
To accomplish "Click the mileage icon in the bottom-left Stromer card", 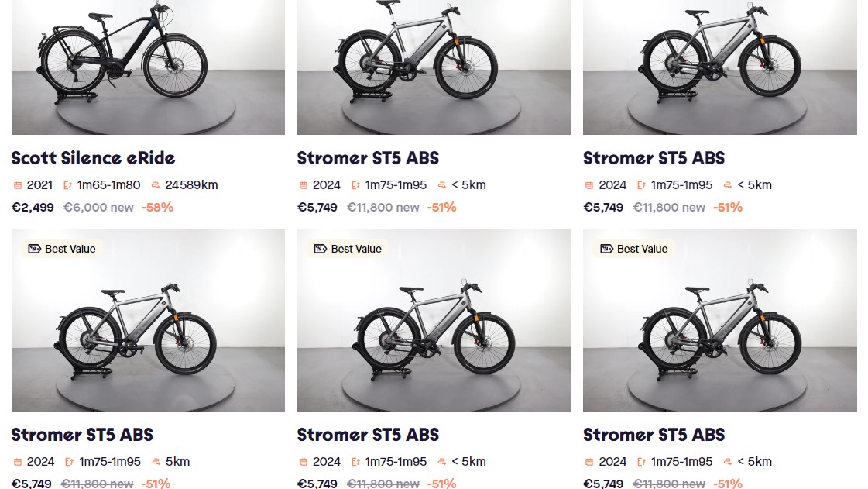I will (156, 462).
